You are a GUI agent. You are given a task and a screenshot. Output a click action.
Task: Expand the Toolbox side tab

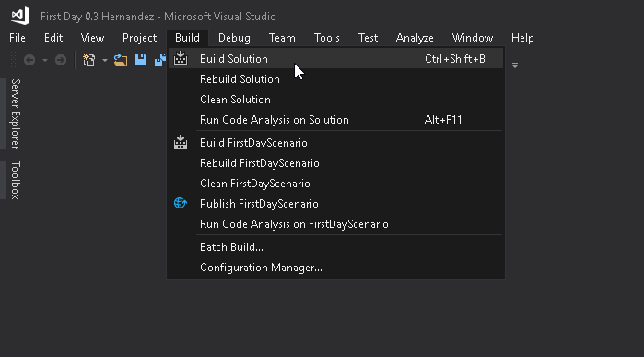pos(15,180)
